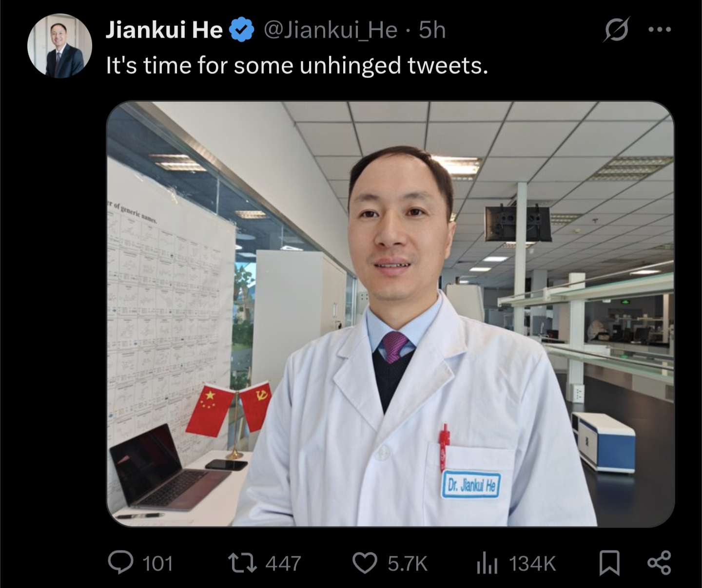702x588 pixels.
Task: Click the 101 replies count
Action: (x=157, y=564)
